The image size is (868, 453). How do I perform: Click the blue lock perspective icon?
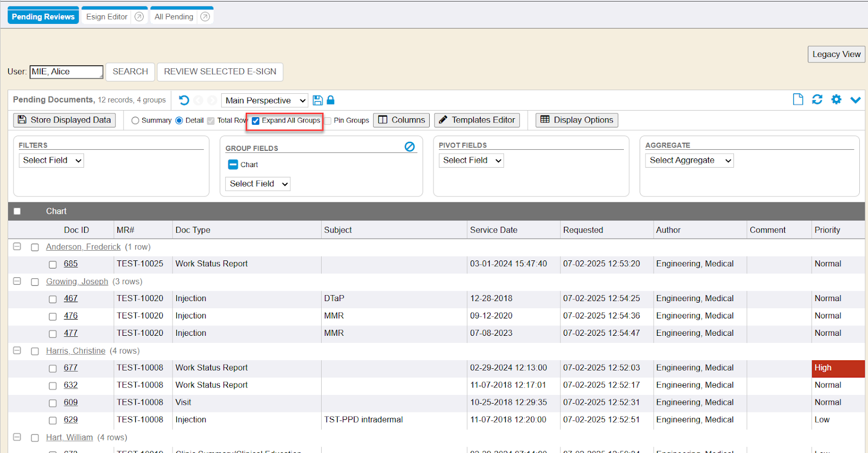pos(330,100)
